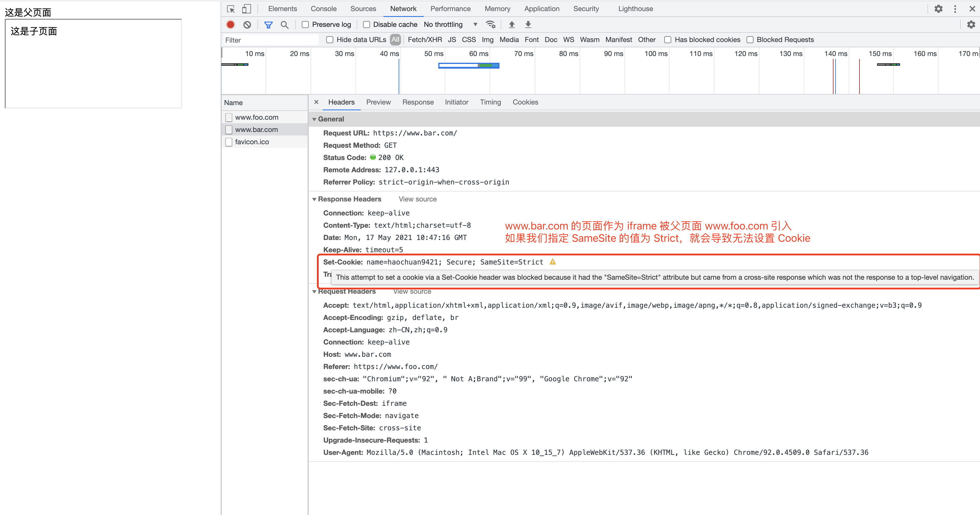Filter requests by CSS
Screen dimensions: 980x515
click(x=469, y=40)
